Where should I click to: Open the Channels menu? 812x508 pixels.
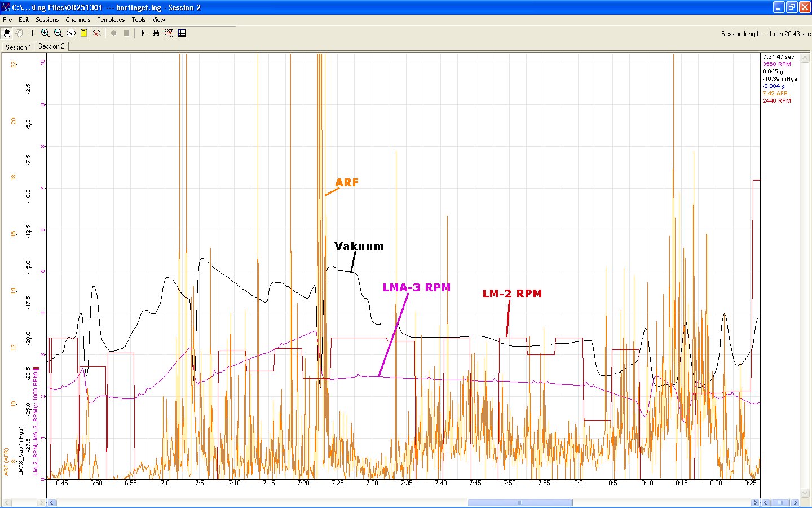pyautogui.click(x=78, y=20)
